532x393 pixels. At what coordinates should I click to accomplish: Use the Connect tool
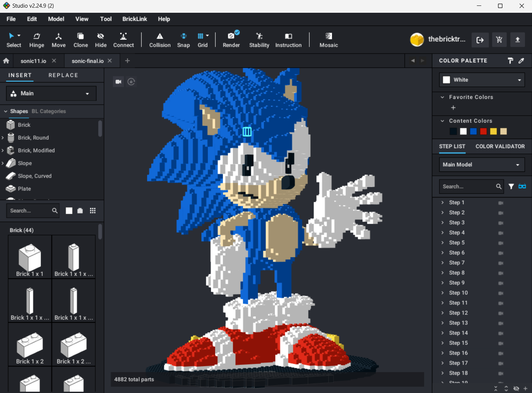123,40
